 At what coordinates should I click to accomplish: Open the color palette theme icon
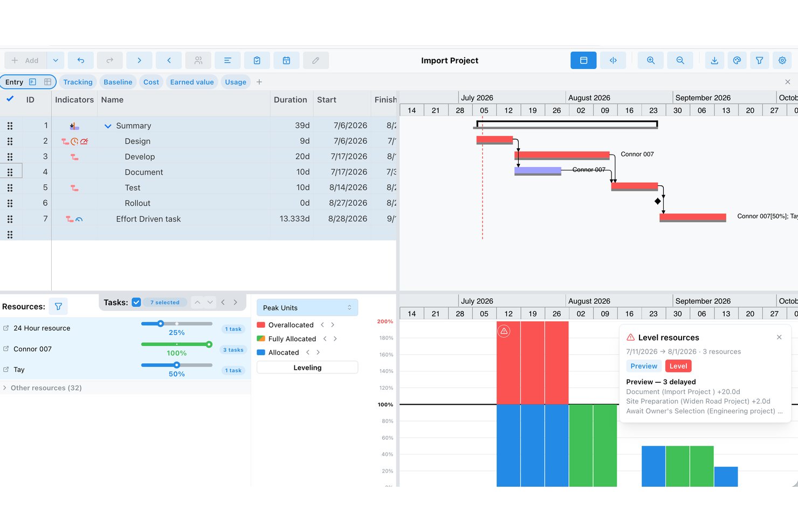tap(737, 60)
